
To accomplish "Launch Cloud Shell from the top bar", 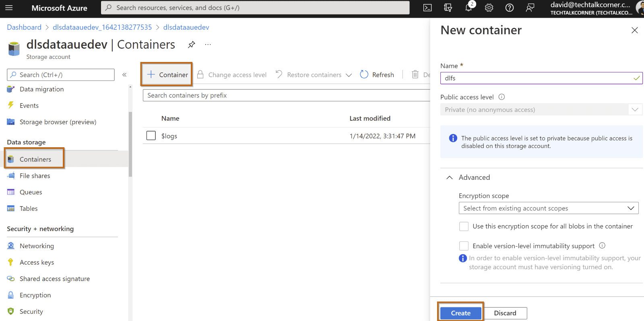I will pos(427,8).
